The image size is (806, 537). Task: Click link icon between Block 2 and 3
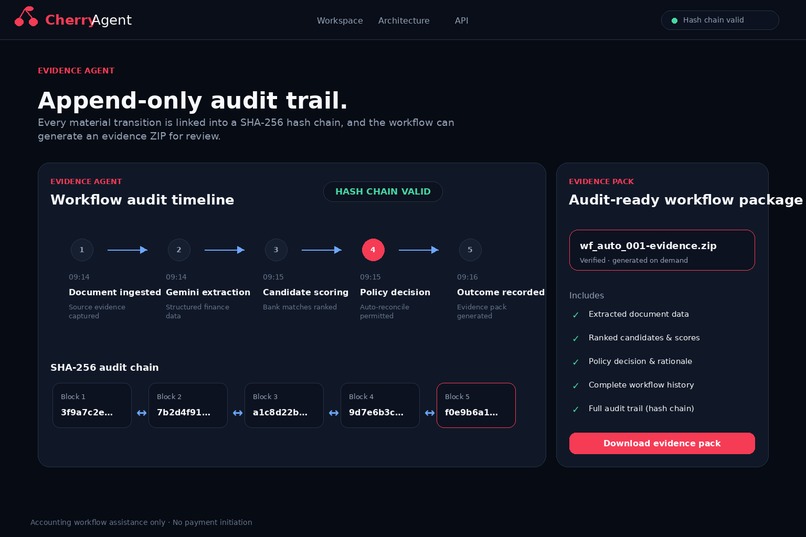(237, 413)
